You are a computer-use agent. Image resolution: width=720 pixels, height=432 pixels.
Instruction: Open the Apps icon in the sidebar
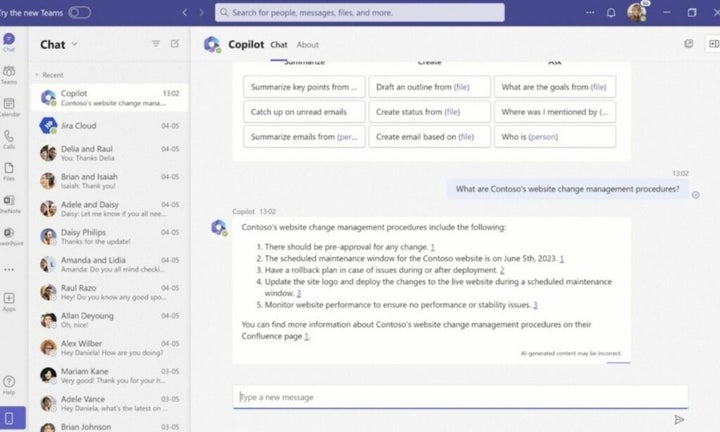(9, 301)
